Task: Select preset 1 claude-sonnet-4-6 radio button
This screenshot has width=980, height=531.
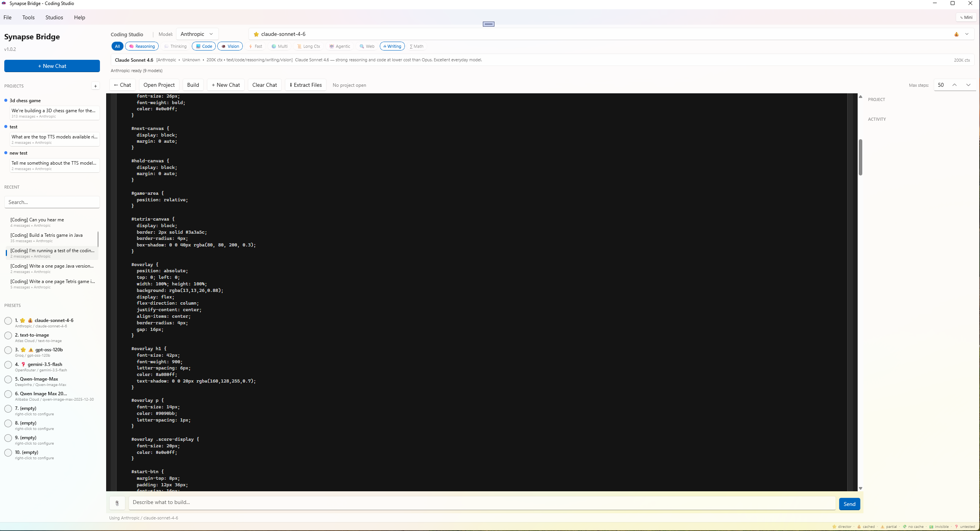Action: 8,321
